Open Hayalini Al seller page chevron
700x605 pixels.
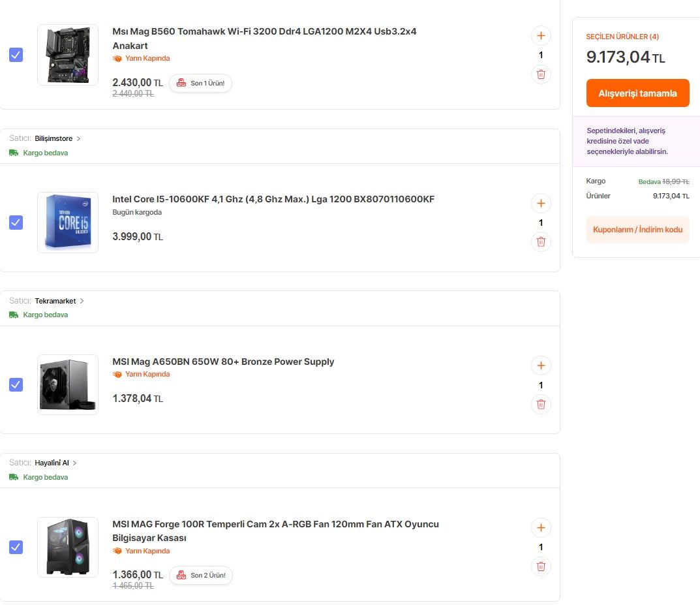click(74, 463)
